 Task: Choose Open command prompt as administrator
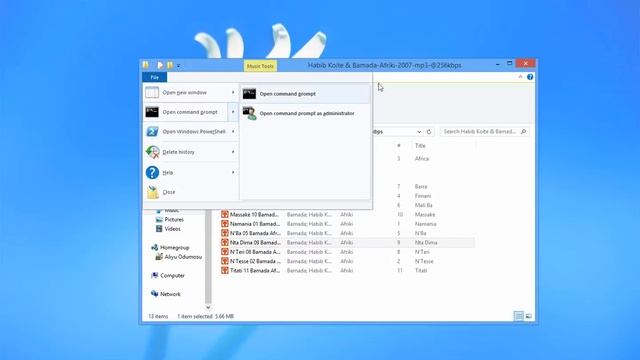point(305,113)
